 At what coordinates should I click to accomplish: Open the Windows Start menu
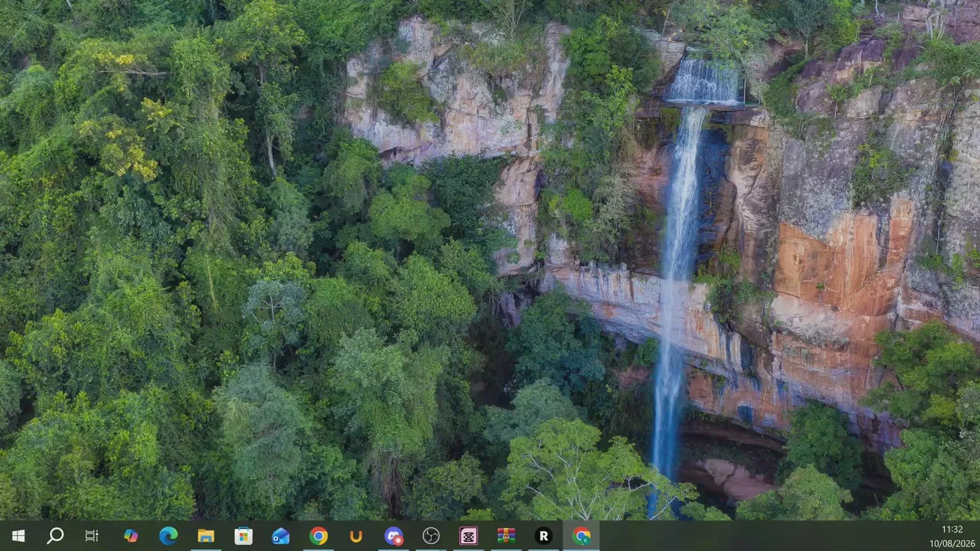(18, 536)
